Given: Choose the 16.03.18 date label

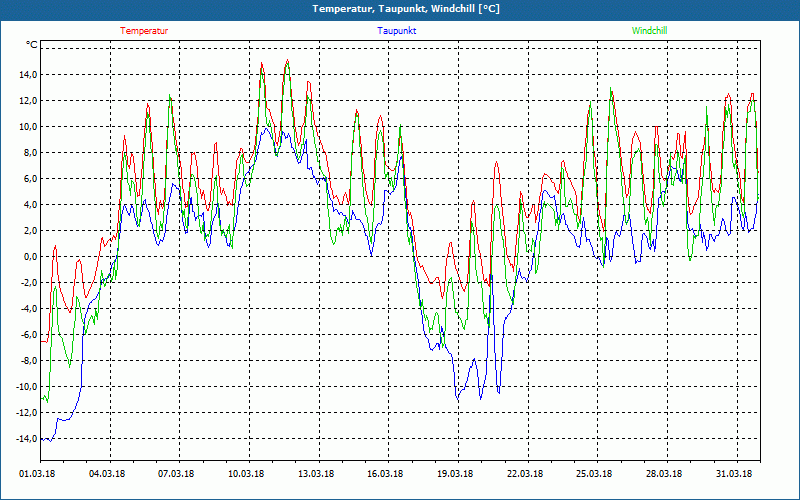Looking at the screenshot, I should [385, 474].
